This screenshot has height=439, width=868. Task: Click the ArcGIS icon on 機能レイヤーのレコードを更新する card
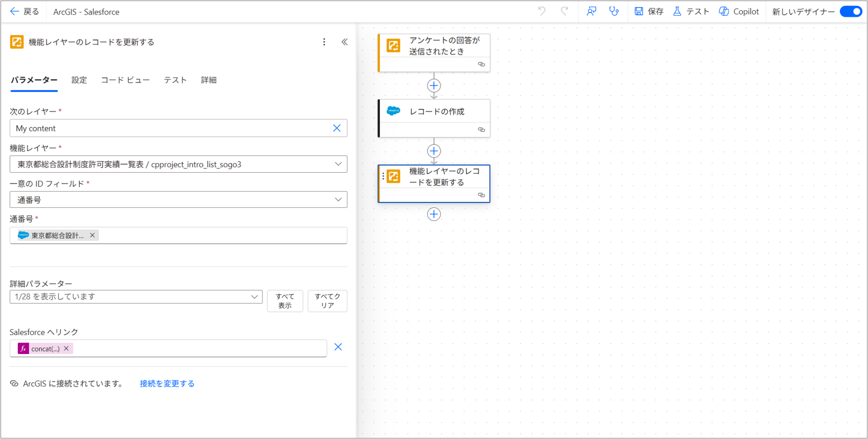click(393, 176)
